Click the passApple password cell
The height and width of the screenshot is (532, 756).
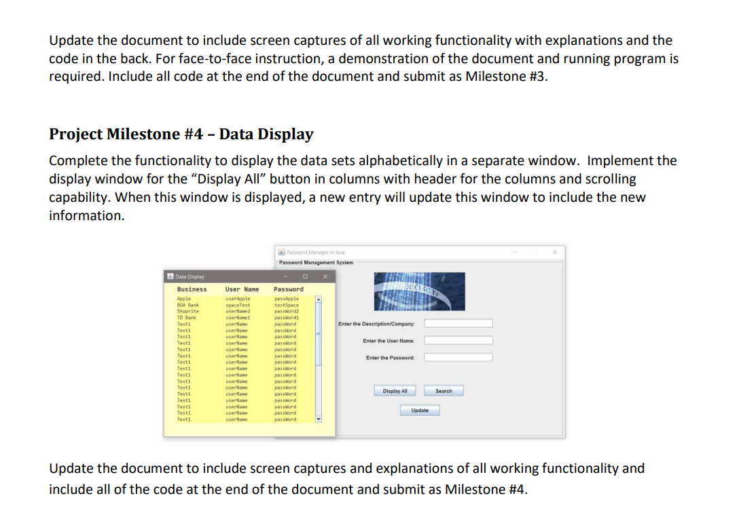click(287, 298)
